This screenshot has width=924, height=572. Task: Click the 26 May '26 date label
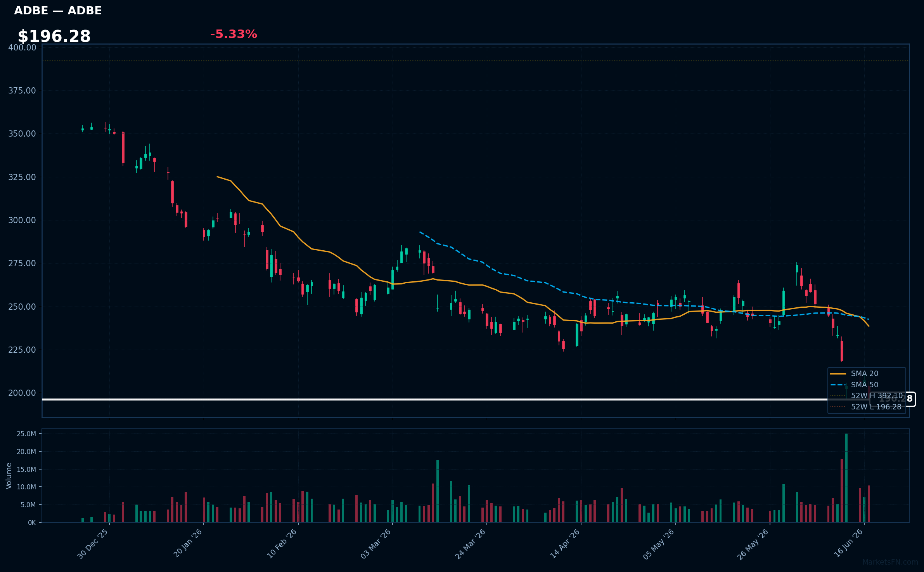coord(753,544)
